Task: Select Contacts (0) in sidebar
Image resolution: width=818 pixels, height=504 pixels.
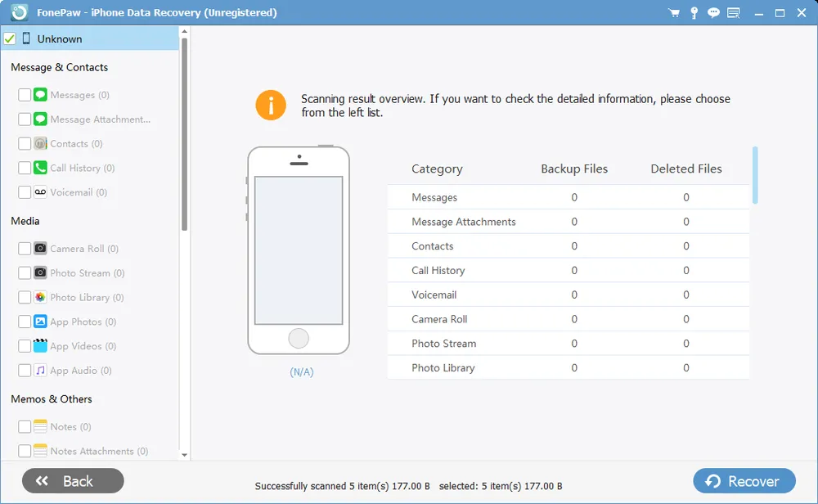Action: pyautogui.click(x=76, y=143)
